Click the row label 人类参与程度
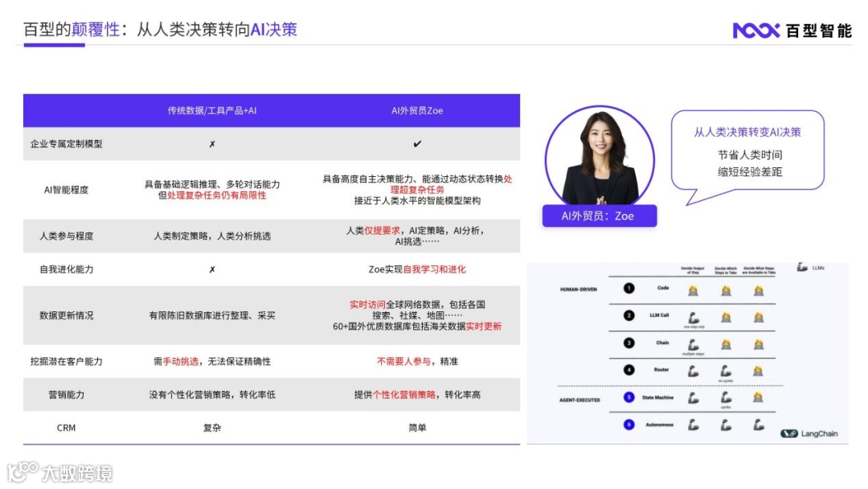 [x=67, y=236]
